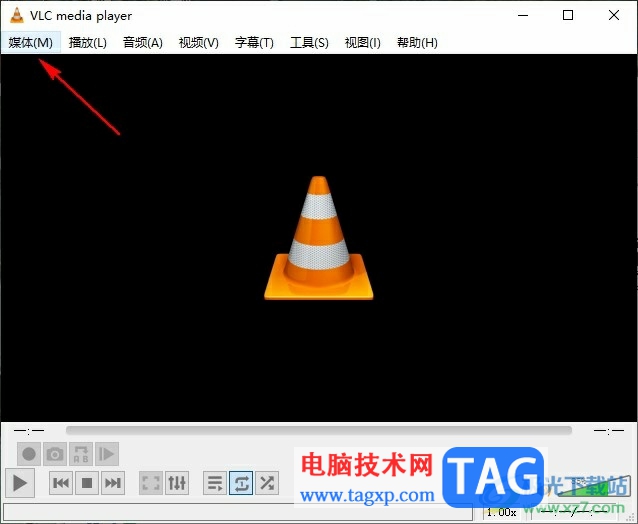Stop playback with the square button
The width and height of the screenshot is (638, 524).
click(x=87, y=483)
